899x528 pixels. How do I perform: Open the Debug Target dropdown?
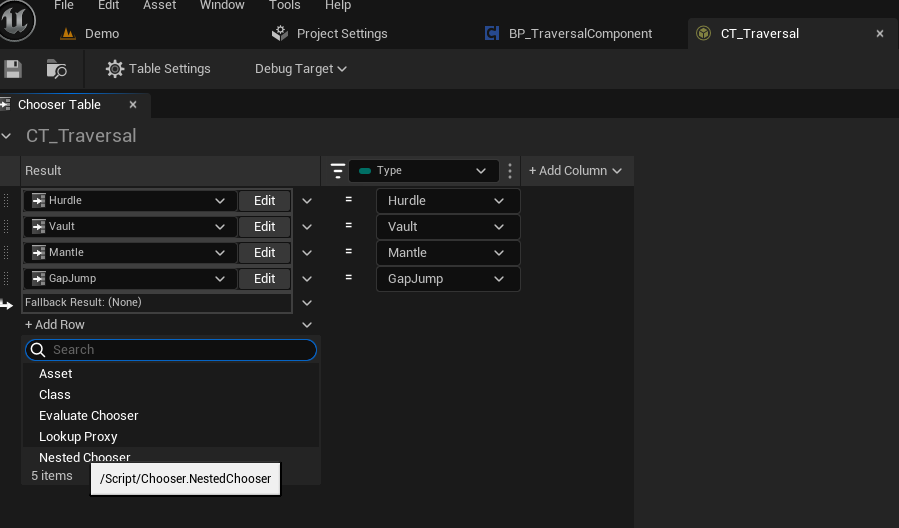[300, 69]
